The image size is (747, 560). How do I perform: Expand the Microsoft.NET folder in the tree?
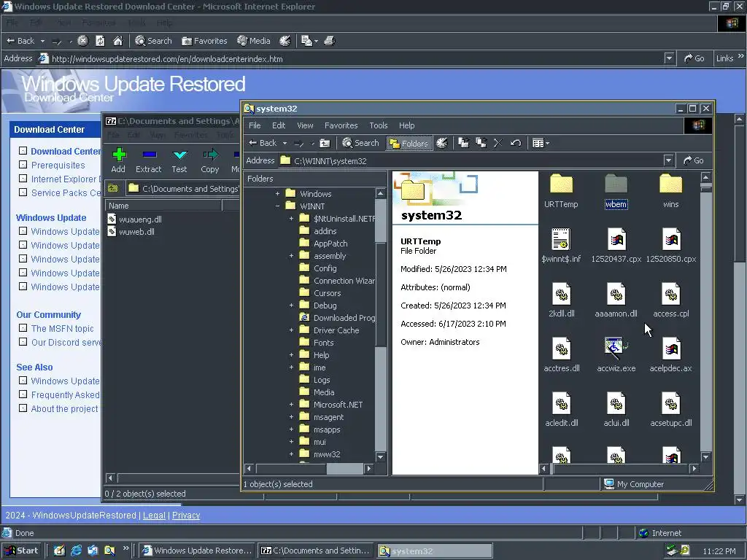291,404
